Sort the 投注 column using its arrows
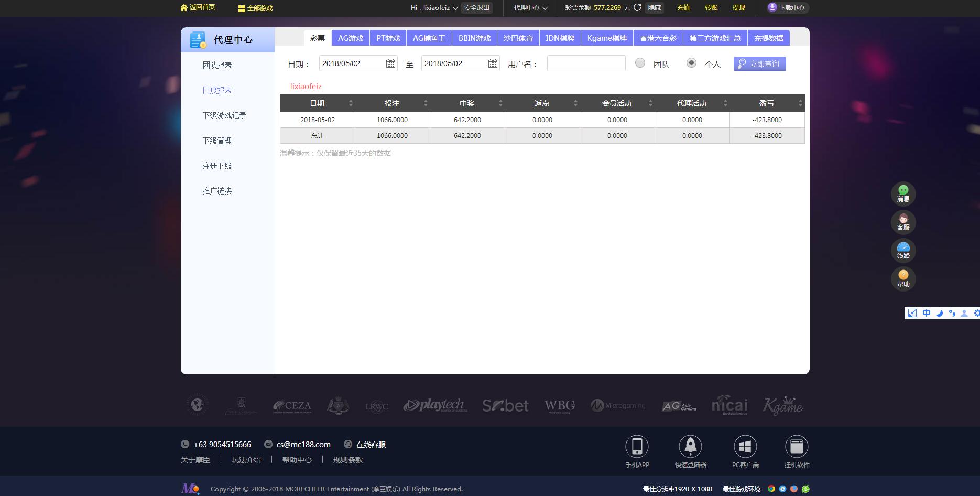This screenshot has width=980, height=496. pos(426,103)
